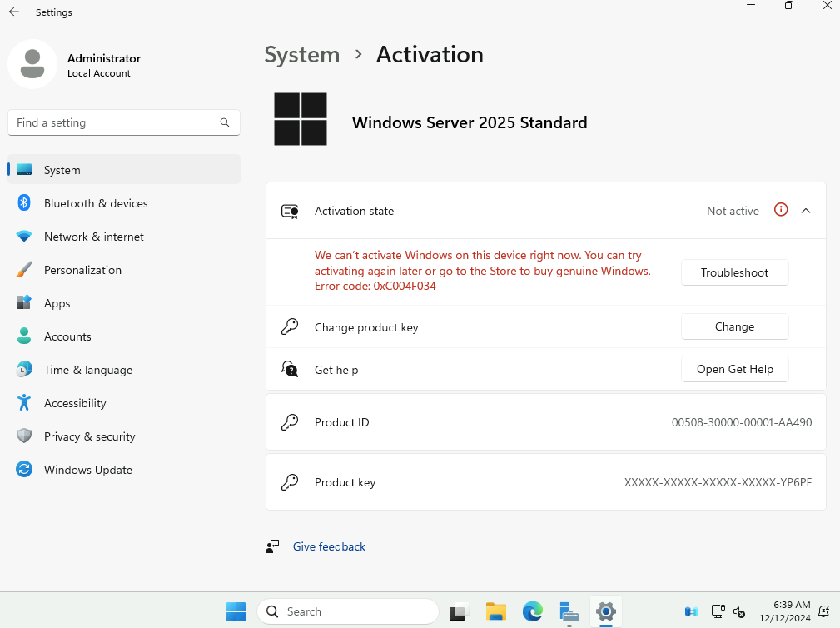Click the key icon beside Product ID
The height and width of the screenshot is (628, 840).
pos(290,422)
